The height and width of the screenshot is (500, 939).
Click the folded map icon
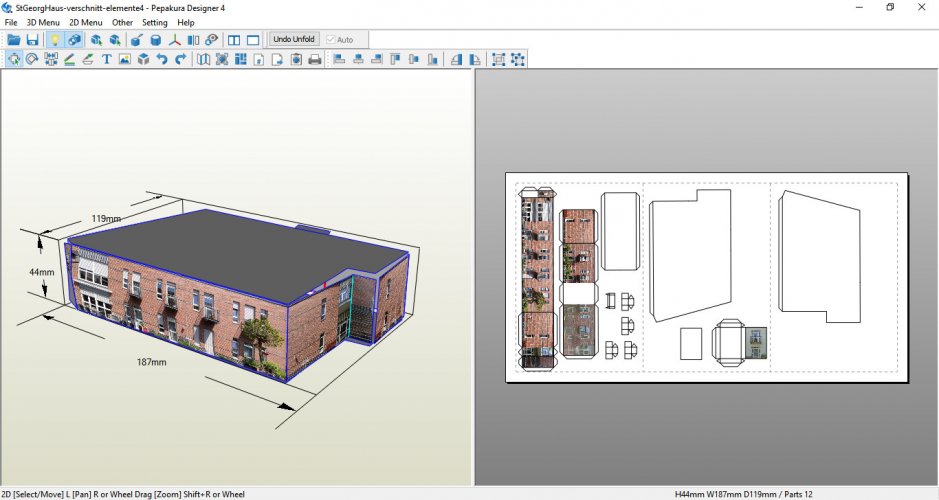204,59
